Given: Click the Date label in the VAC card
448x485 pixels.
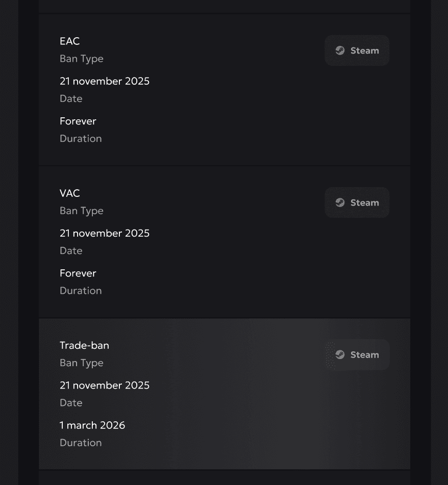Looking at the screenshot, I should pos(71,250).
